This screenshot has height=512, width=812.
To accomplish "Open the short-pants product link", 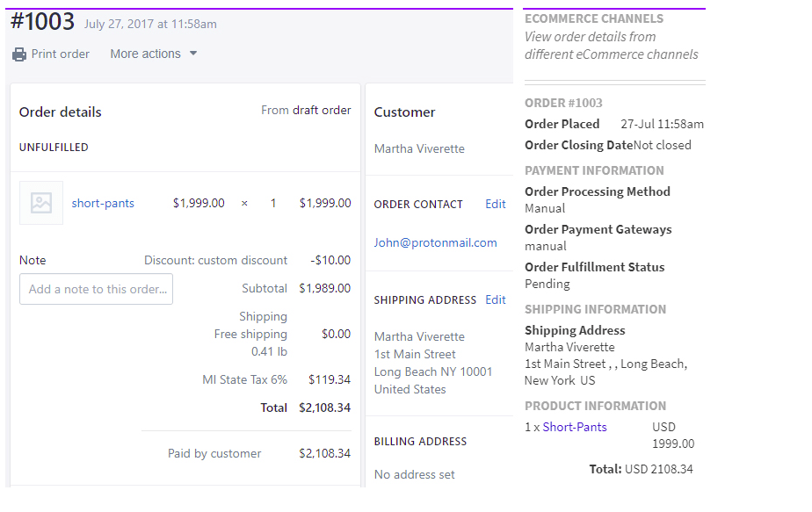I will [102, 202].
